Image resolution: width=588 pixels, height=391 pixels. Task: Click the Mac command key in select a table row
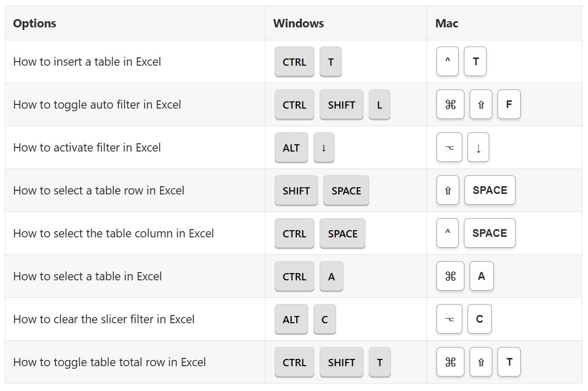point(450,276)
